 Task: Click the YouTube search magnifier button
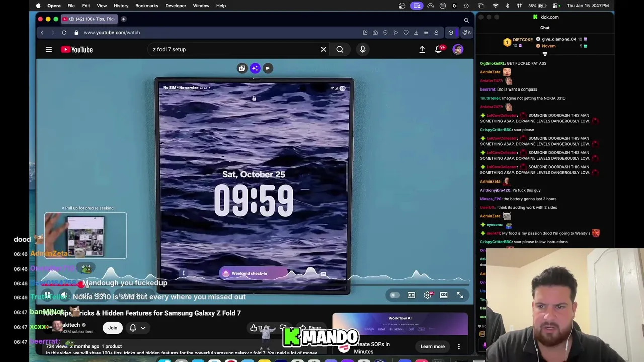click(x=340, y=49)
